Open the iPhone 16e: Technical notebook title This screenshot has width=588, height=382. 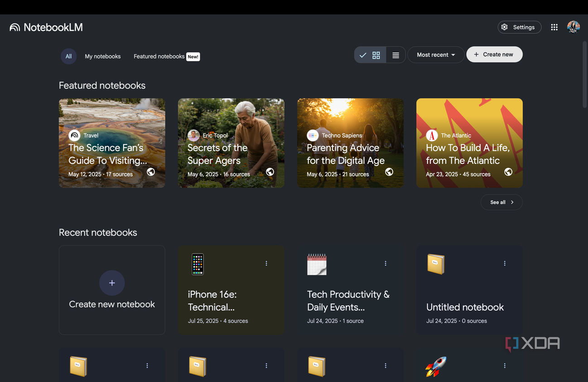tap(212, 301)
